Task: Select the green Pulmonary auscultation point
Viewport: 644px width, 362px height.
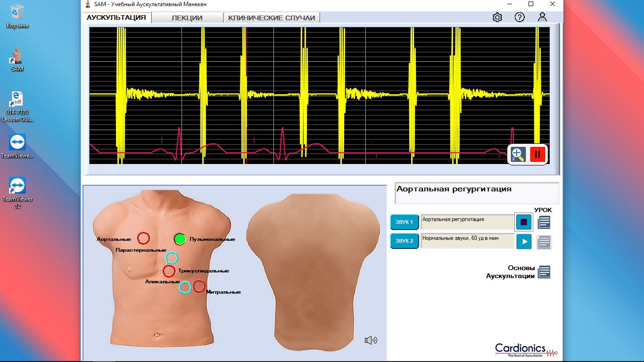Action: coord(180,239)
